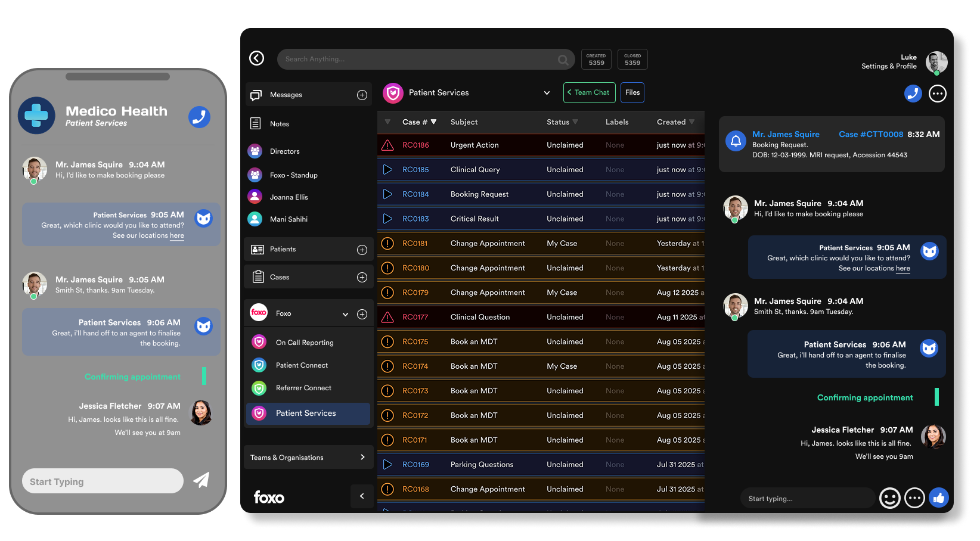The height and width of the screenshot is (541, 980).
Task: Click alert circle icon on RC0181 row
Action: (387, 243)
